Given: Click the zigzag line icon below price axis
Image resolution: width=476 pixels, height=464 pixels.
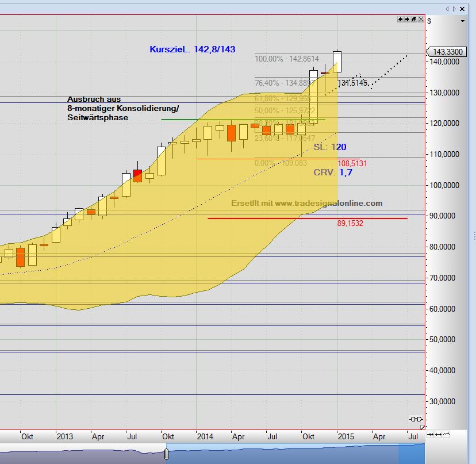Looking at the screenshot, I should [x=447, y=434].
